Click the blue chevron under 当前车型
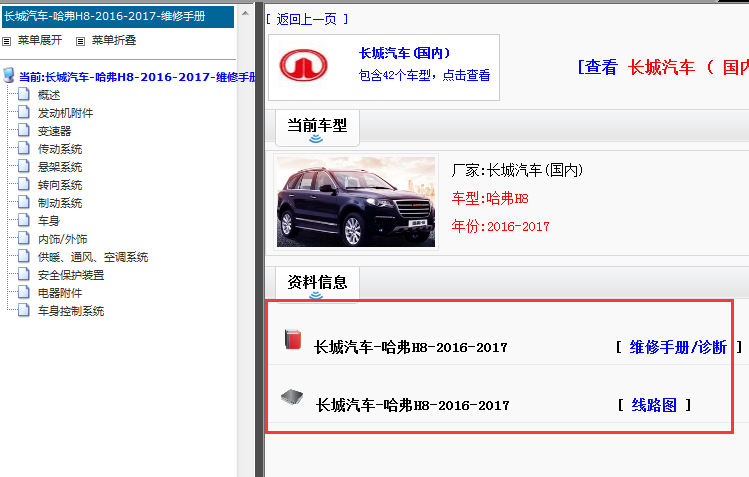 click(x=316, y=139)
